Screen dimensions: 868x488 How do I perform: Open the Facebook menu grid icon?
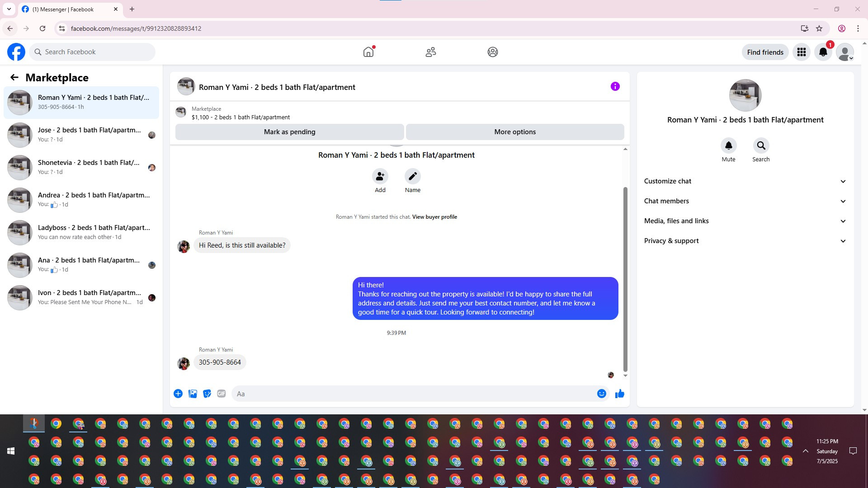801,52
